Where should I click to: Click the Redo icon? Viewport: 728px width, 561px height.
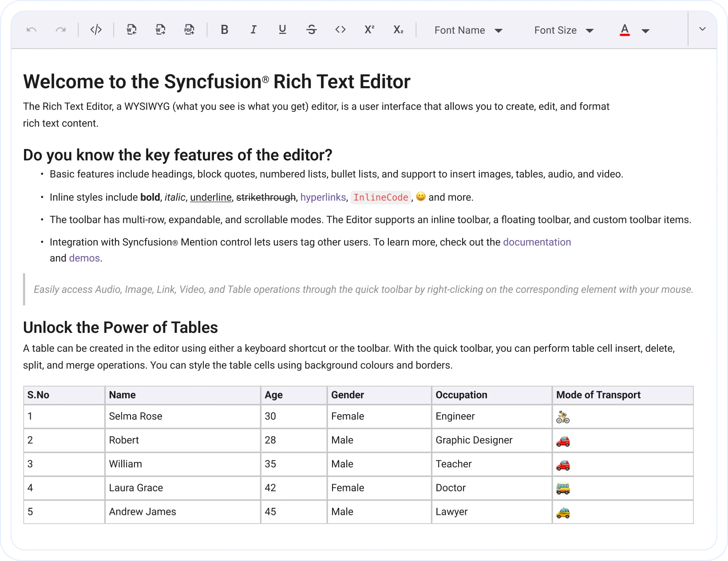tap(61, 30)
